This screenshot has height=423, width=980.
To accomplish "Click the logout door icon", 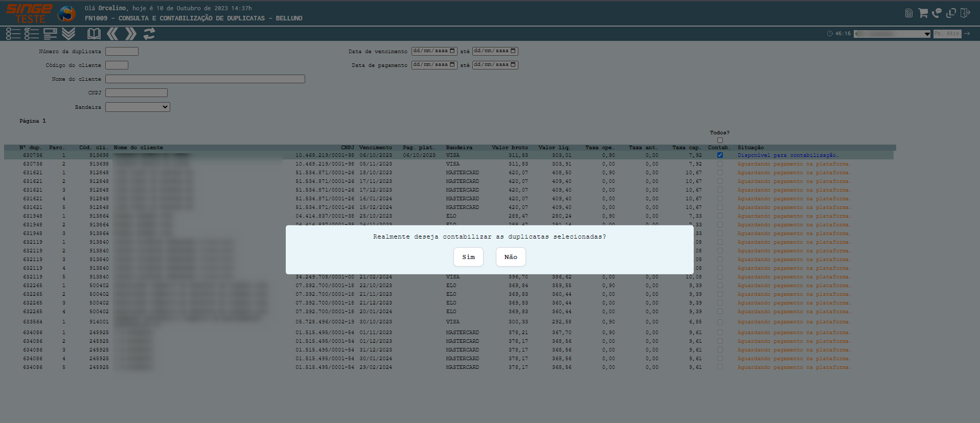I will [965, 13].
